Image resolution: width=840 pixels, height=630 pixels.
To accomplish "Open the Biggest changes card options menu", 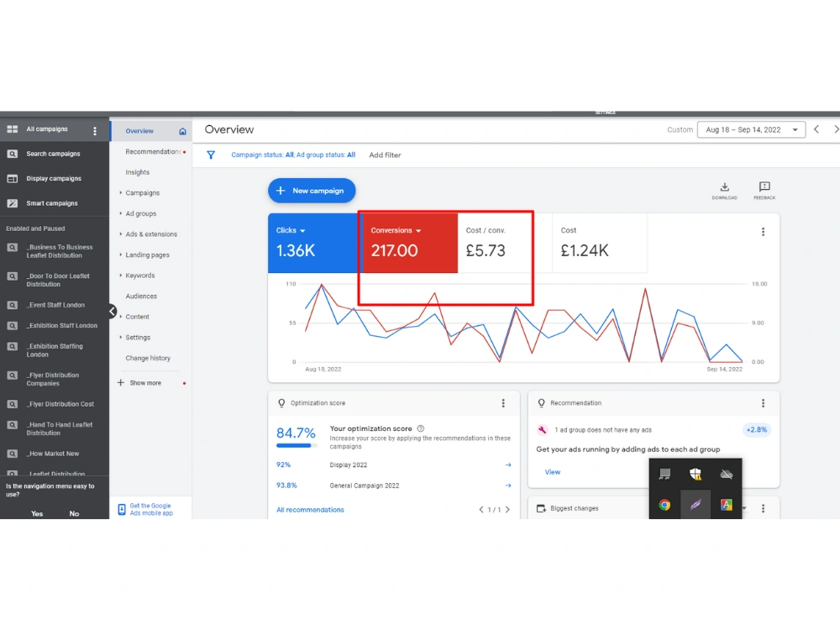I will point(763,508).
